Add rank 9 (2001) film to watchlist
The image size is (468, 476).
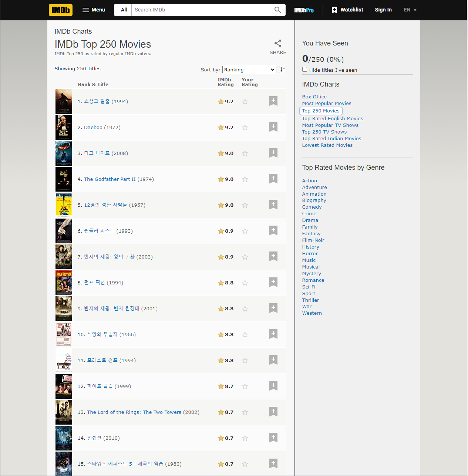tap(273, 308)
